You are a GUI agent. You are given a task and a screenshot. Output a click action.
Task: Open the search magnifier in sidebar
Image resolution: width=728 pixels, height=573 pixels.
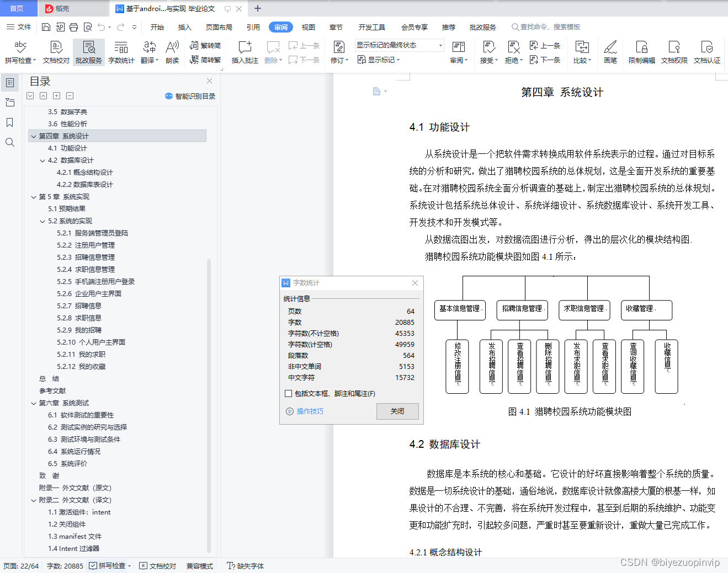pyautogui.click(x=10, y=142)
